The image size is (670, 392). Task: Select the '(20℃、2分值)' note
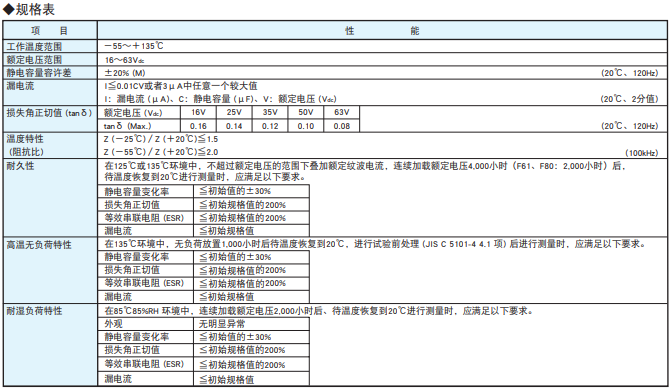coord(629,99)
